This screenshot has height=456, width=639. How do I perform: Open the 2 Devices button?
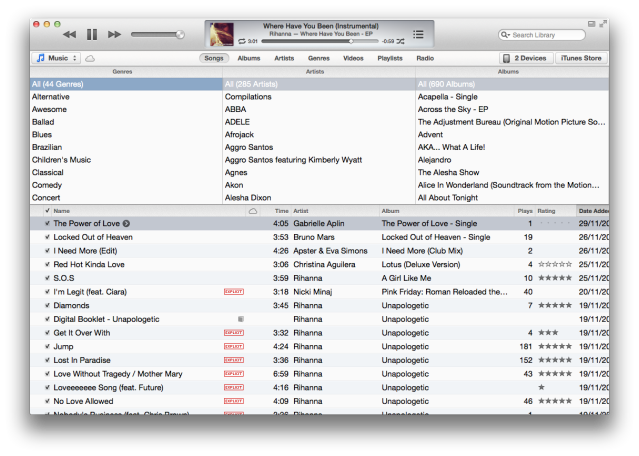click(x=526, y=58)
